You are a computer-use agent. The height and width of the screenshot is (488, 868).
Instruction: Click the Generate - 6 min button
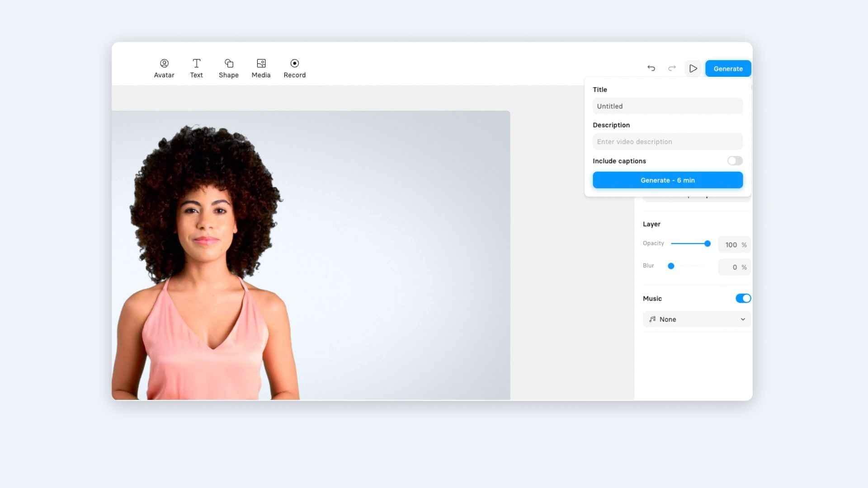coord(668,180)
